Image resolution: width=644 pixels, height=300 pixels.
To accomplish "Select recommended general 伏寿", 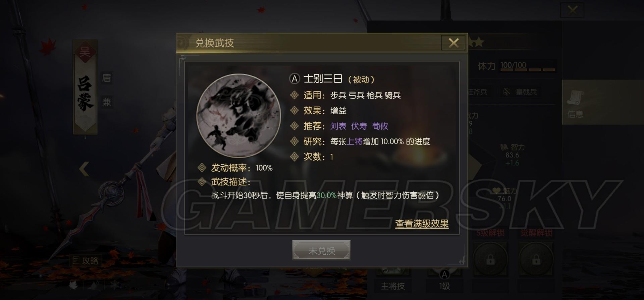I will click(x=359, y=126).
